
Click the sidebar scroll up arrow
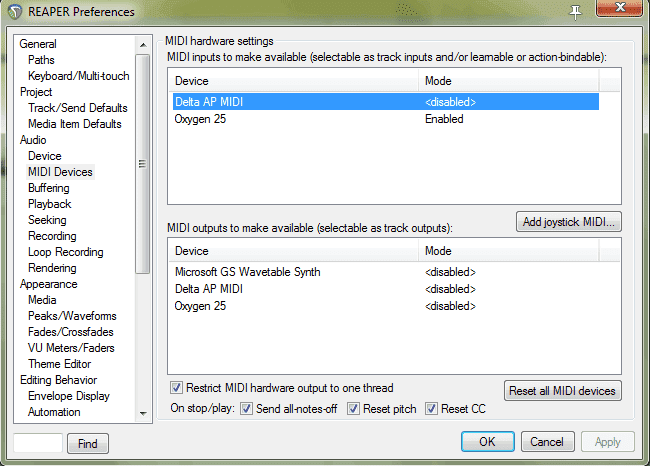[x=143, y=45]
